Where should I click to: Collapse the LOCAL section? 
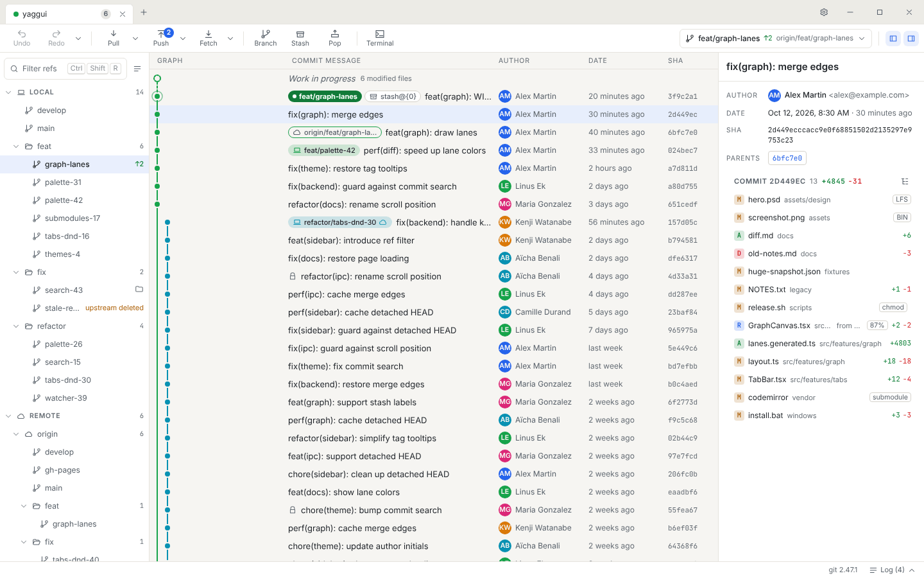tap(8, 92)
